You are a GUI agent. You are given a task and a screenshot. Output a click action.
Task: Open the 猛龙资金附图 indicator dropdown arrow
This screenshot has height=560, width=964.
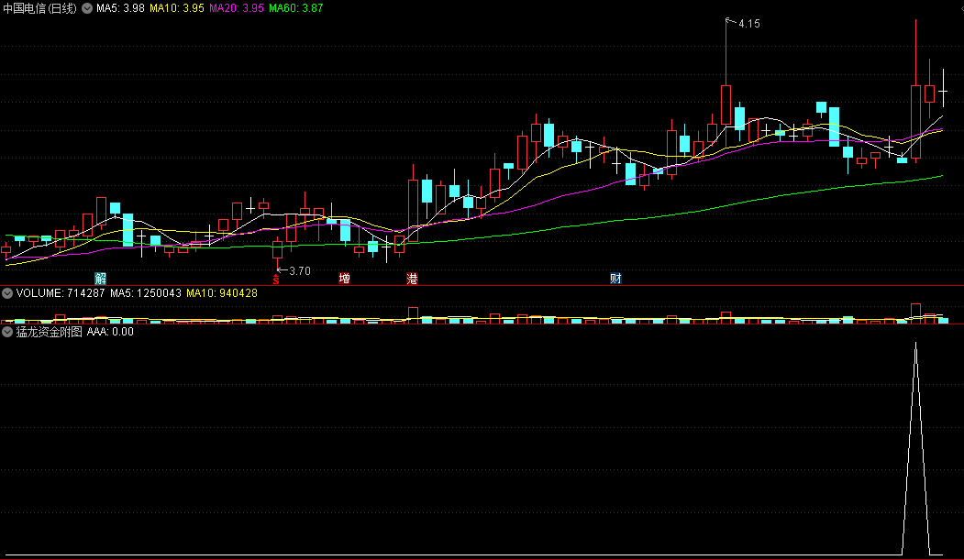tap(7, 332)
